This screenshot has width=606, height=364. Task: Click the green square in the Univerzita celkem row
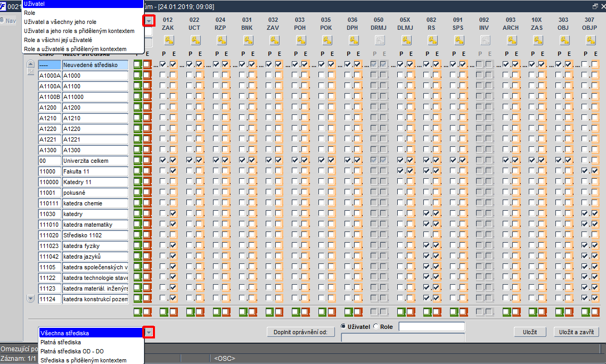coord(137,160)
